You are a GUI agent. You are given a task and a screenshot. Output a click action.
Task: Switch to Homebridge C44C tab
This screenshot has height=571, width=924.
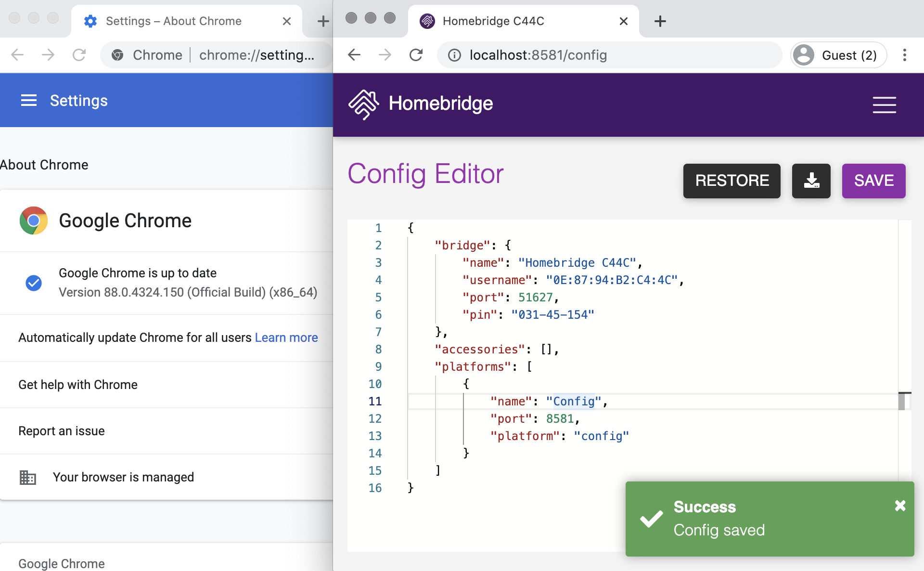coord(524,21)
